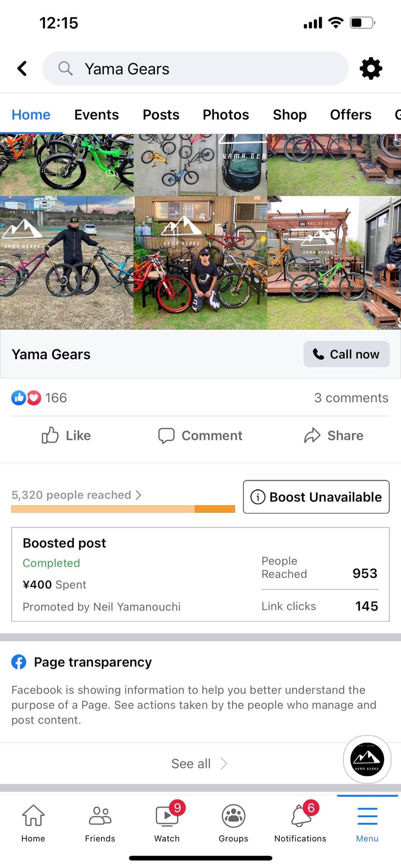The image size is (401, 868).
Task: Tap the back arrow icon
Action: click(x=22, y=68)
